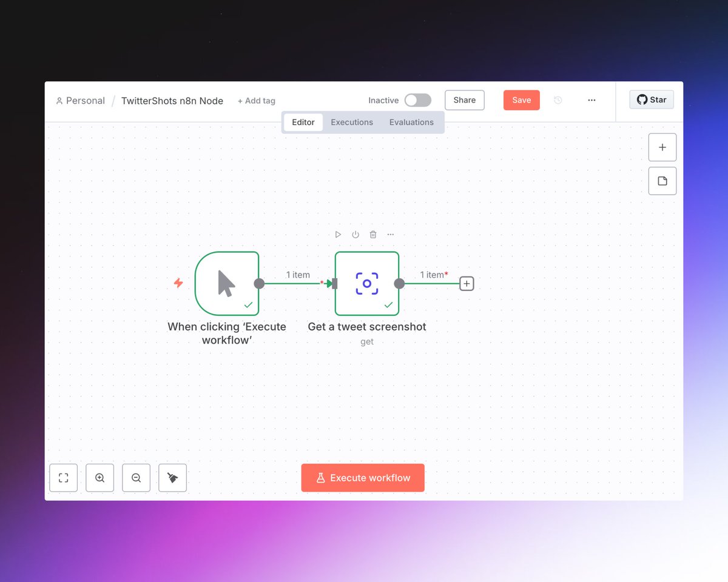Save the workflow
The width and height of the screenshot is (728, 582).
[x=522, y=101]
